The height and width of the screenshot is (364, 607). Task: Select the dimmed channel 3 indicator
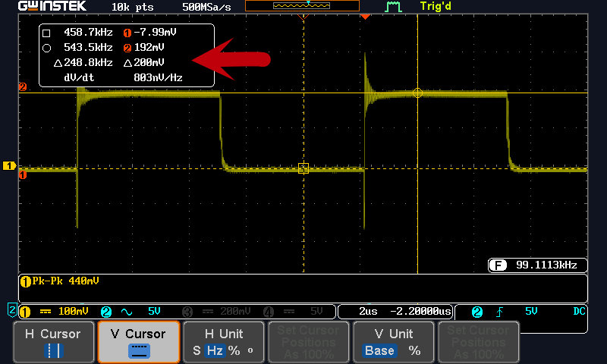click(187, 312)
